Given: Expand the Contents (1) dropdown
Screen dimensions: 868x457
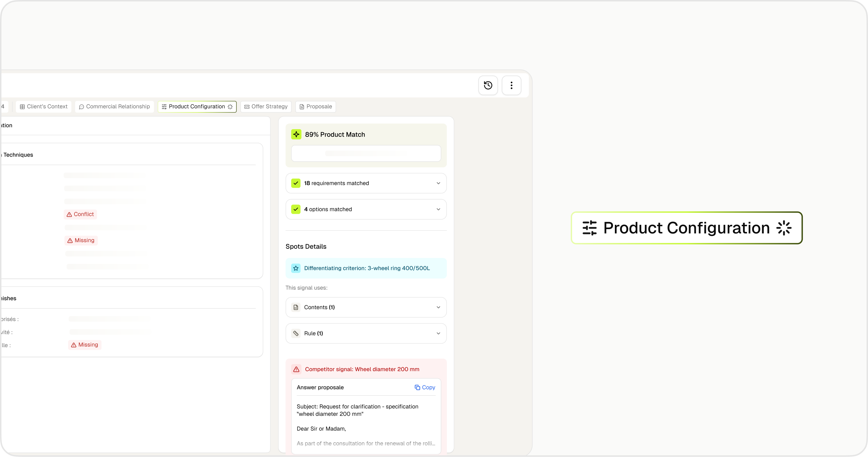Looking at the screenshot, I should pyautogui.click(x=366, y=307).
